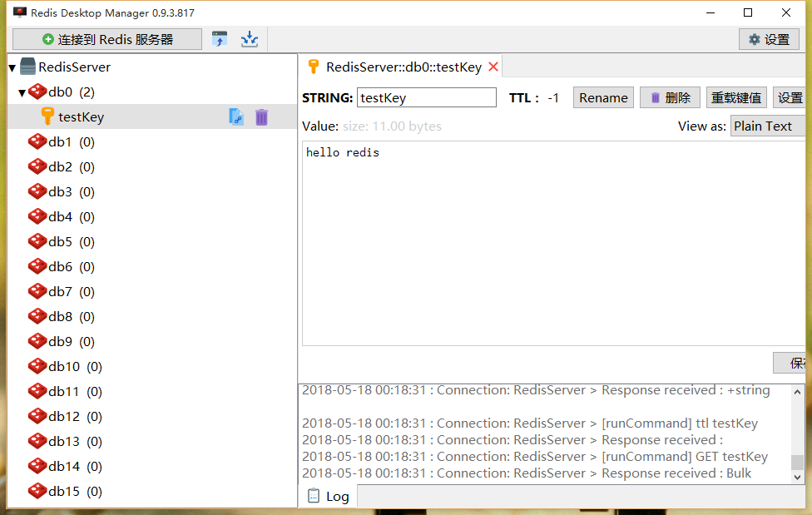812x515 pixels.
Task: Switch to RedisServer::db0::testKey tab
Action: (x=400, y=67)
